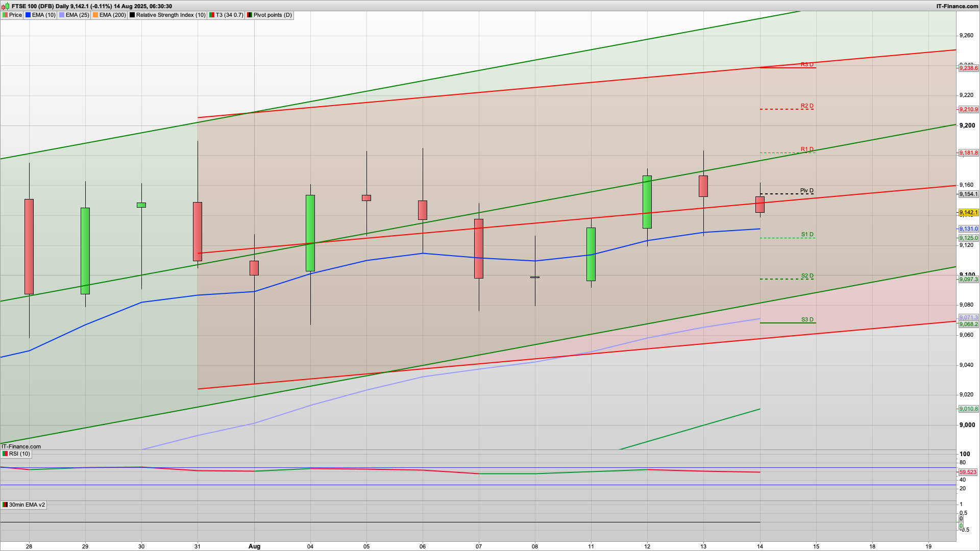Click the yellow 9,142.1 current price tag

968,212
